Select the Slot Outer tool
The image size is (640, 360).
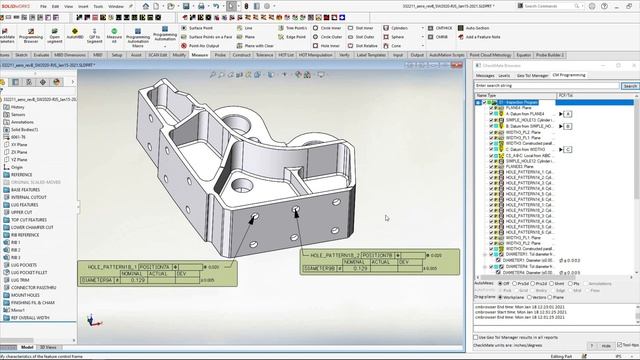pyautogui.click(x=361, y=37)
